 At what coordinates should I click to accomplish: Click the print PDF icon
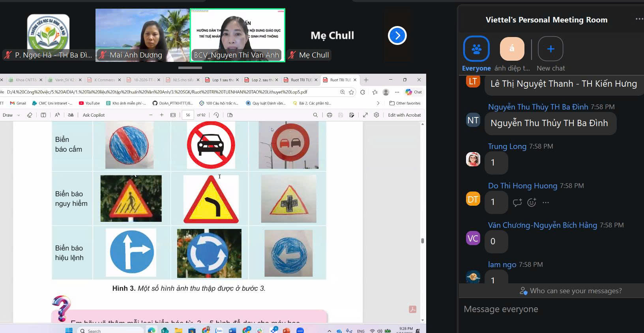[x=329, y=115]
